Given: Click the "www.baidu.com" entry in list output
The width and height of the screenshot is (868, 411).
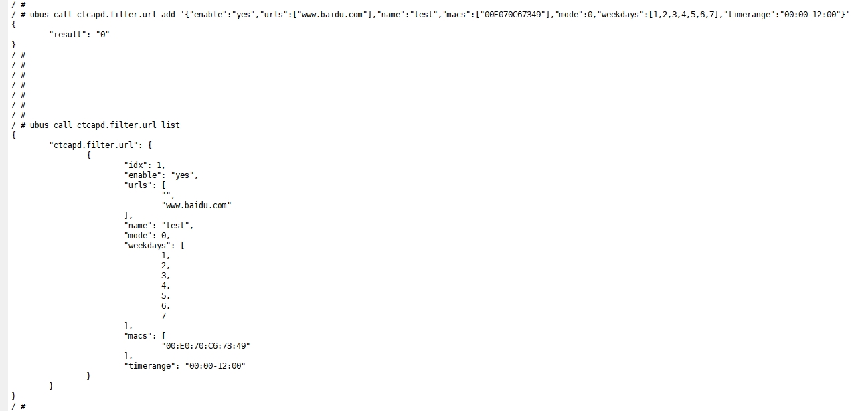Looking at the screenshot, I should (x=196, y=205).
